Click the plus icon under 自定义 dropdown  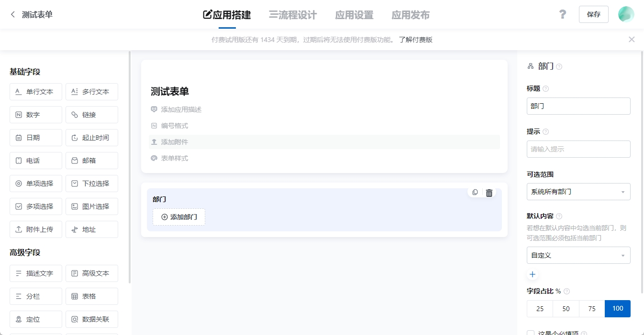(x=533, y=275)
